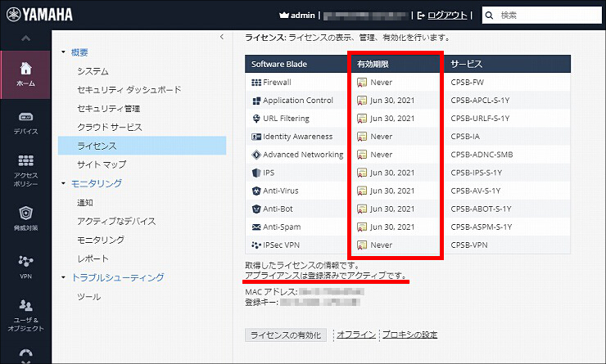Open レポート page
606x364 pixels.
[93, 258]
